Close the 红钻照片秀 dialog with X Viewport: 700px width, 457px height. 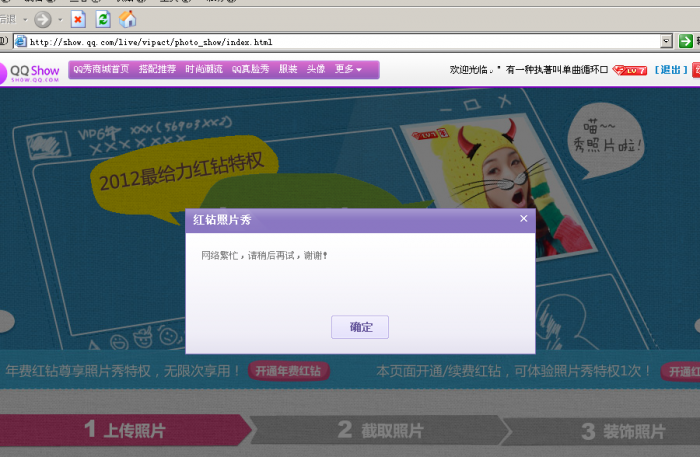(524, 218)
